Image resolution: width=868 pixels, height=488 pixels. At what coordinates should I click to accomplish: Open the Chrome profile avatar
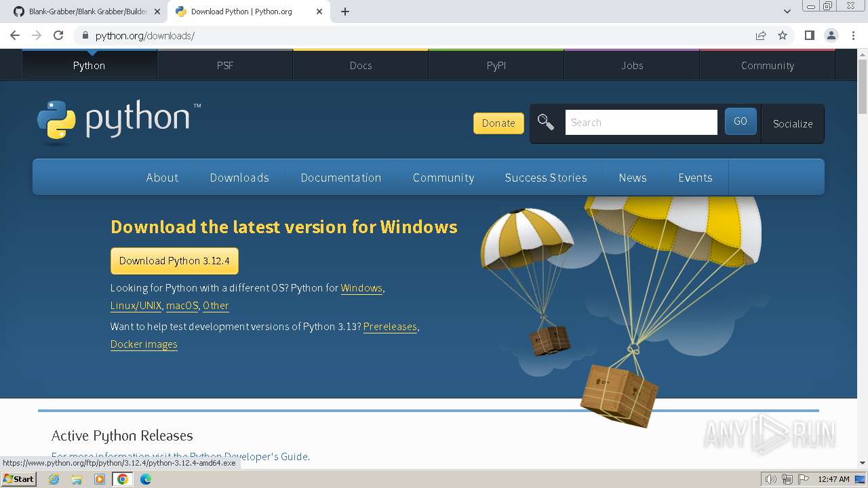(831, 35)
